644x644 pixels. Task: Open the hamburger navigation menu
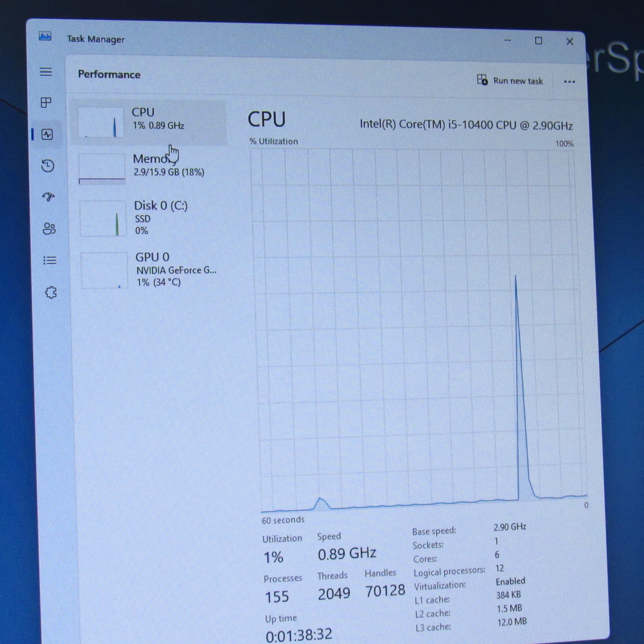click(x=46, y=72)
